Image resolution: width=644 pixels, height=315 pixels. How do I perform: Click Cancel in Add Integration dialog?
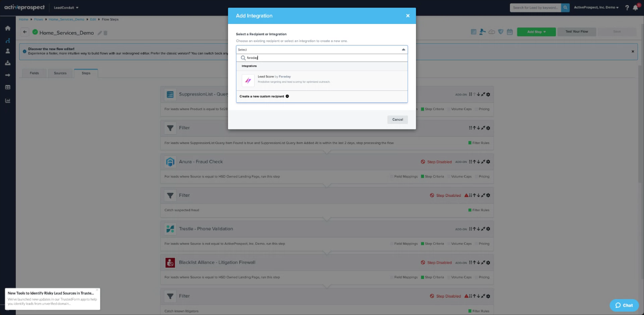click(x=397, y=120)
